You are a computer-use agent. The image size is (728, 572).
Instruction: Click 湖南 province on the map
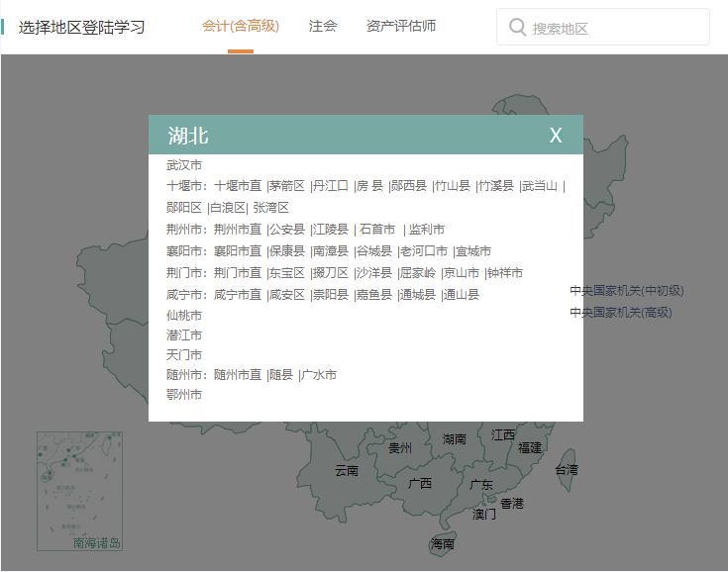tap(454, 438)
